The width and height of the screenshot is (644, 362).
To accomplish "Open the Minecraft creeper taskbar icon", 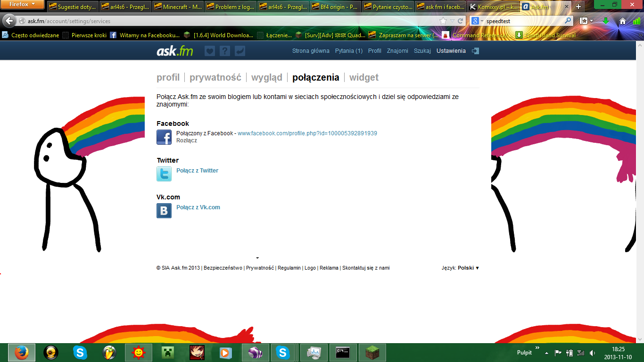I will click(168, 353).
